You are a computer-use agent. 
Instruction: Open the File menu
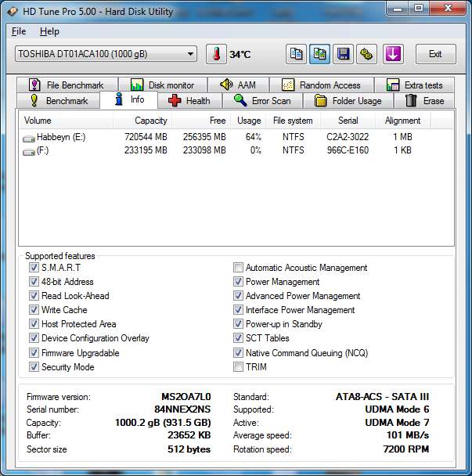coord(19,31)
